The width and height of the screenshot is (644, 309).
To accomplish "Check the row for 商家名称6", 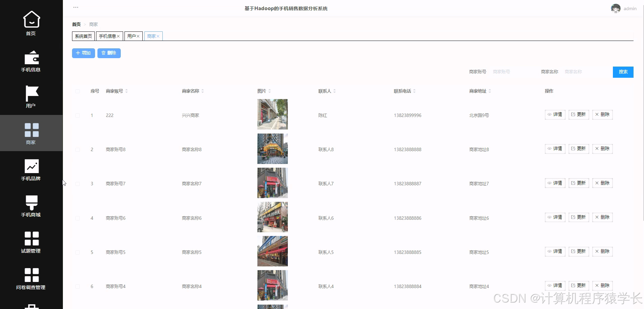I will pyautogui.click(x=77, y=218).
